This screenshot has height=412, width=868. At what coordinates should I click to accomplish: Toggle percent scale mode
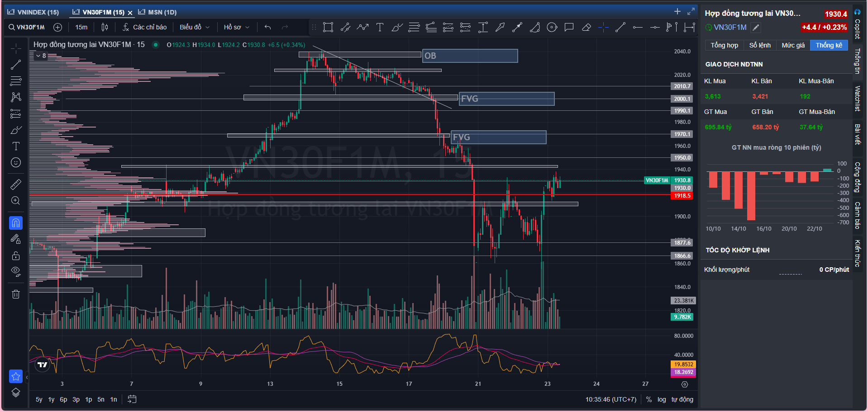(649, 399)
